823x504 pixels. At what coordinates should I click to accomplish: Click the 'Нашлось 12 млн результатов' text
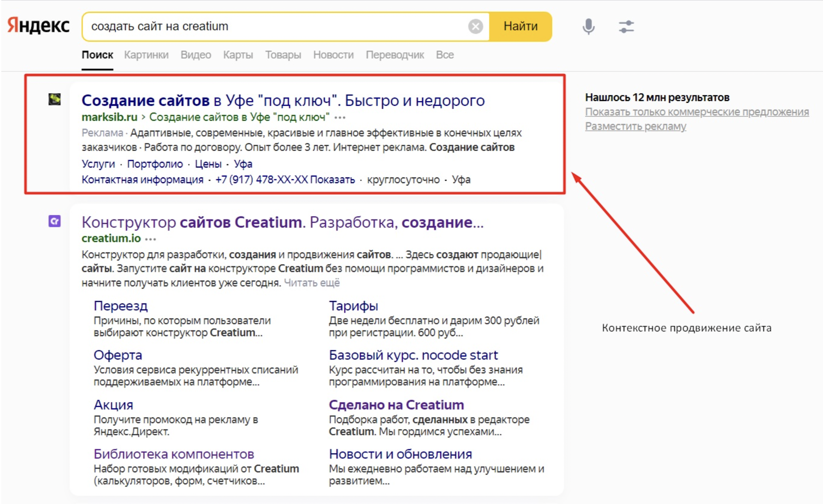[657, 97]
